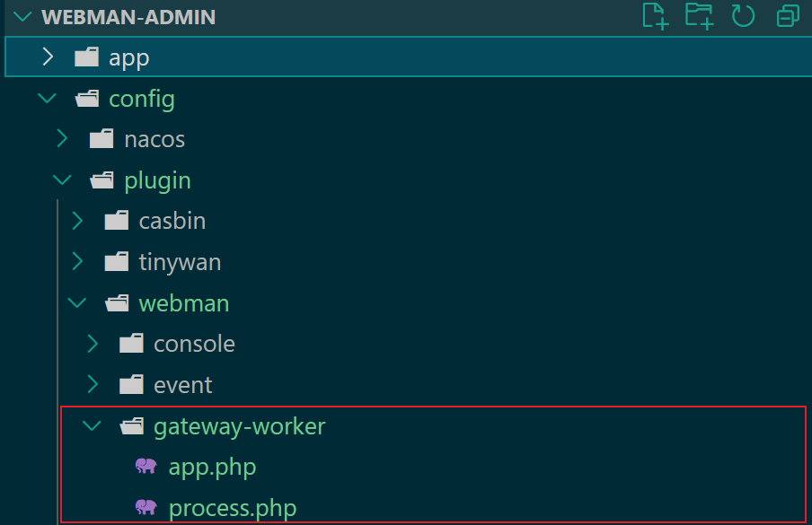
Task: Expand the tinywan folder chevron
Action: (x=77, y=262)
